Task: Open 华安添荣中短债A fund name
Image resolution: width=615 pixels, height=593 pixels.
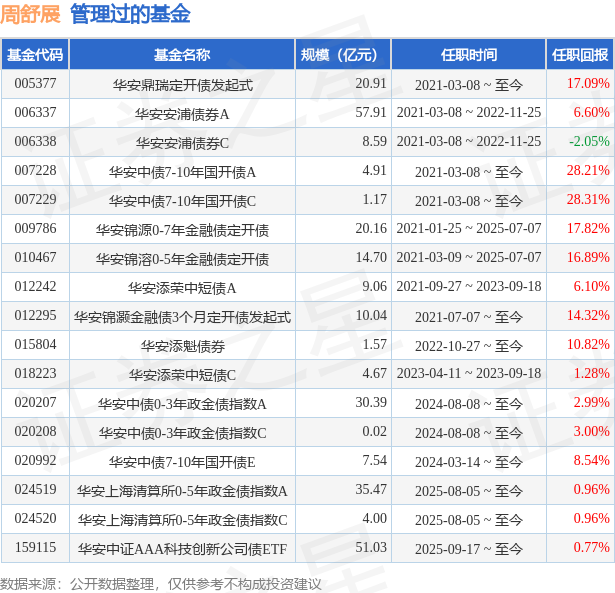Action: pyautogui.click(x=182, y=287)
